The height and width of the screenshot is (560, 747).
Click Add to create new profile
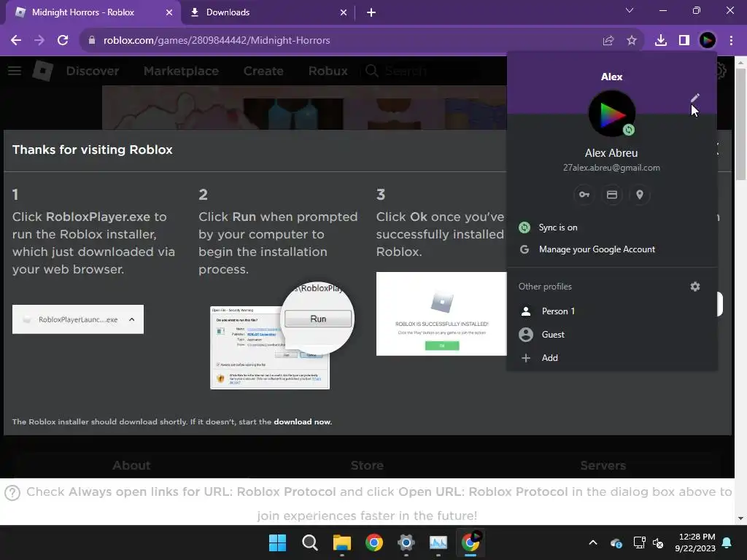[612, 357]
